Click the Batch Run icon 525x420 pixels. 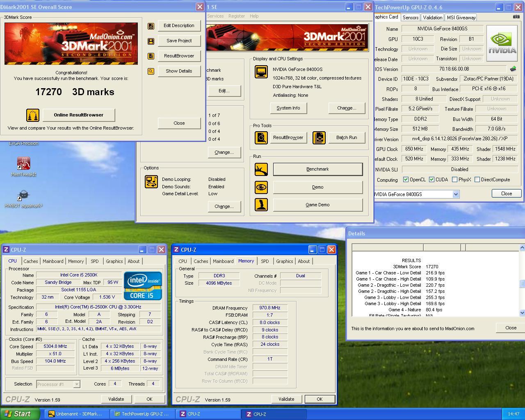pos(319,138)
